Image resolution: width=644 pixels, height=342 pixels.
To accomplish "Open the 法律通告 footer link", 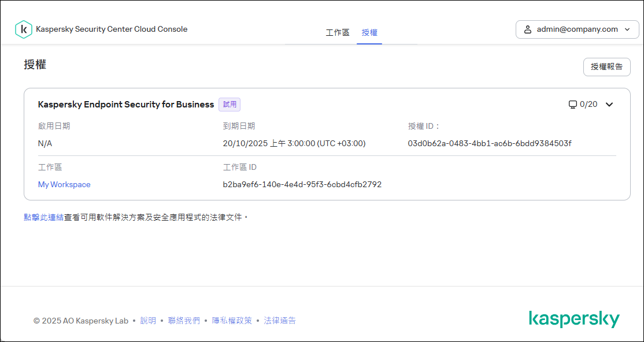I will pos(280,321).
